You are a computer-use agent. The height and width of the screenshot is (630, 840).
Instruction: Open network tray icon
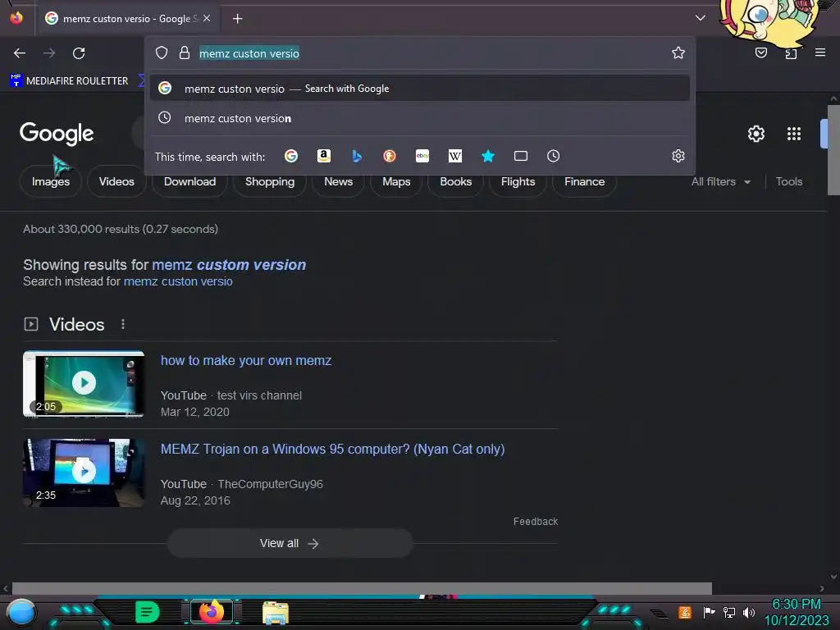[x=729, y=612]
